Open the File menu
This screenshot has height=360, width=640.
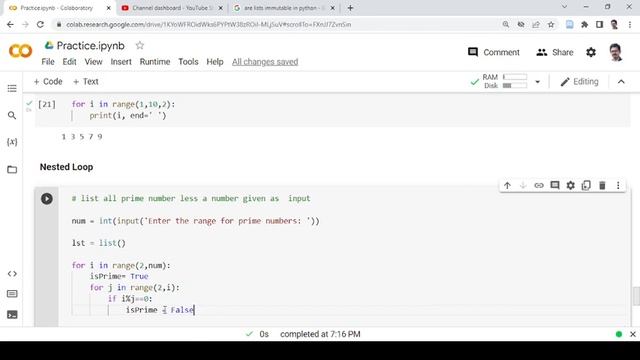48,62
